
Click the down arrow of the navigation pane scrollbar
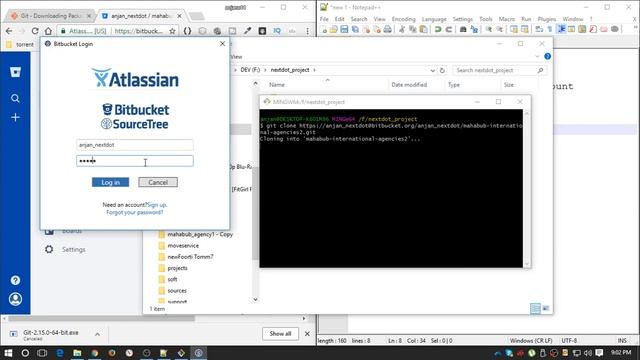click(x=256, y=299)
